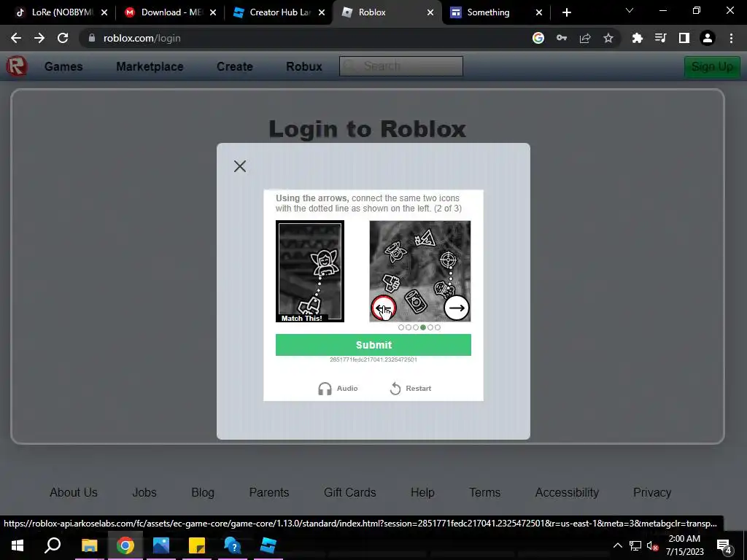This screenshot has width=747, height=560.
Task: Open the notification center icon
Action: click(724, 546)
